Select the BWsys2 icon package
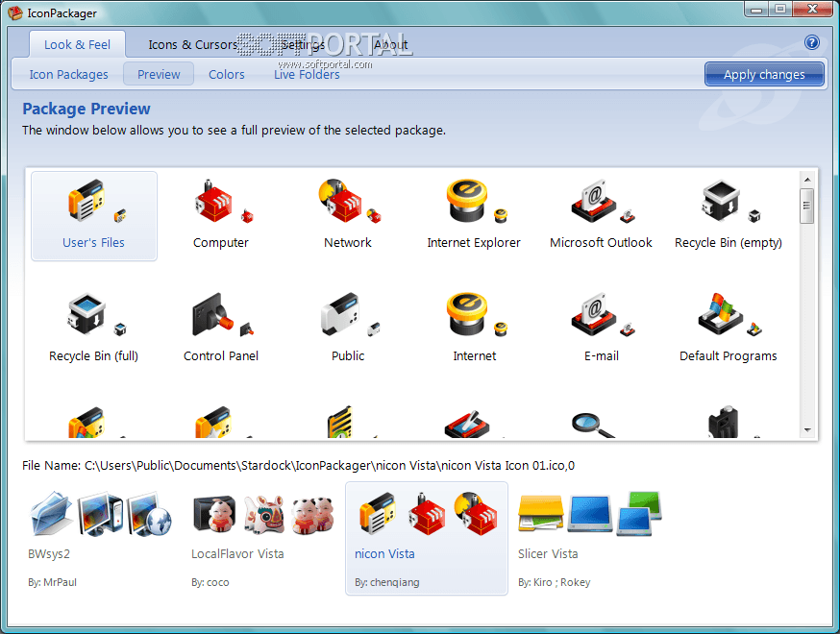The height and width of the screenshot is (634, 840). 102,538
